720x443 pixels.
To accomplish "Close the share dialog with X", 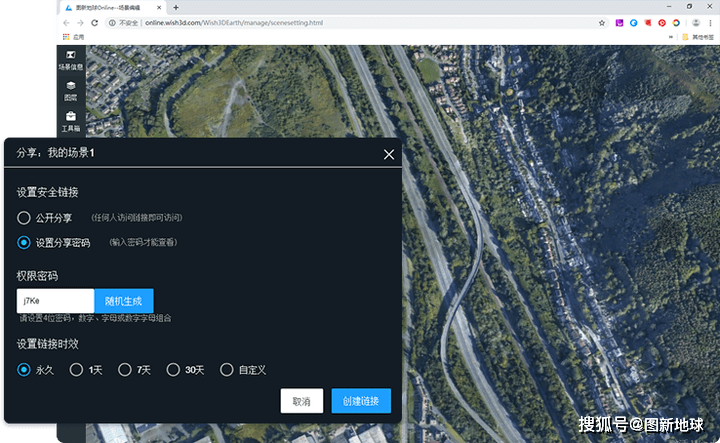I will point(389,154).
